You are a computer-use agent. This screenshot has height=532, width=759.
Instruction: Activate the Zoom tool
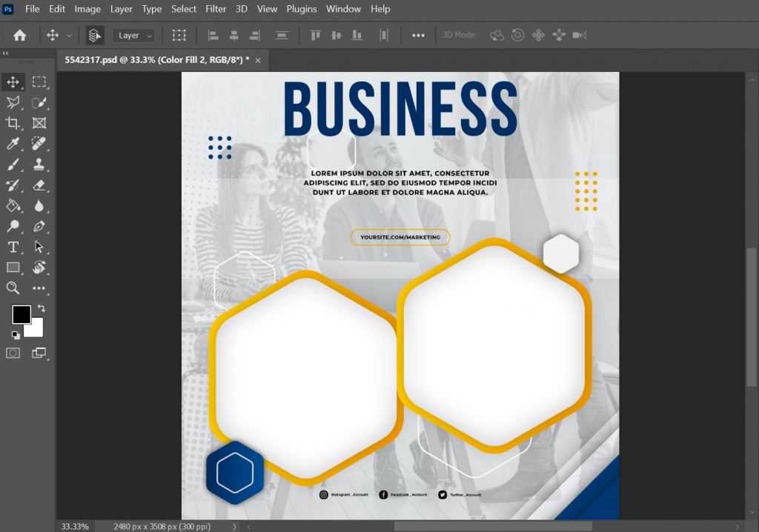point(13,288)
